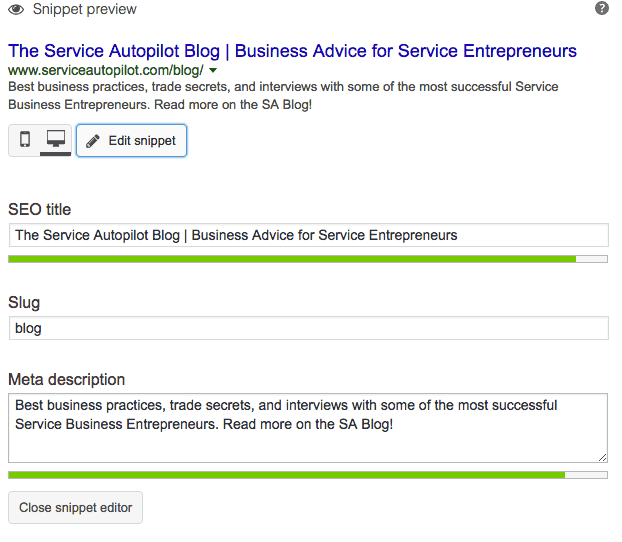
Task: Click the SEO title green progress bar
Action: point(308,259)
